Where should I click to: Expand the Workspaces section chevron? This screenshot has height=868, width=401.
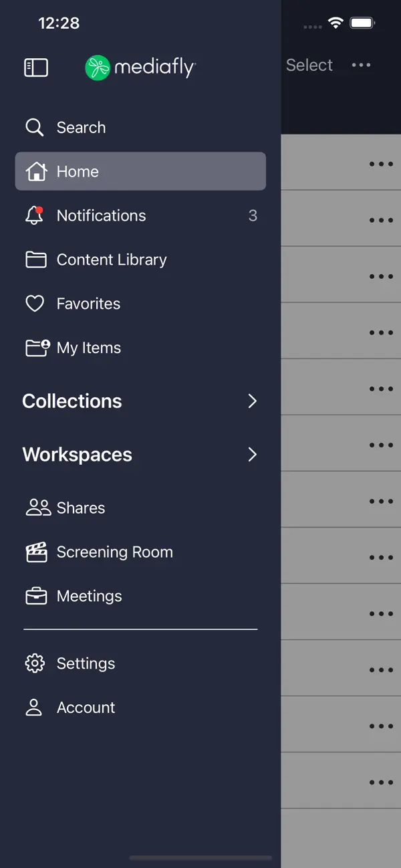click(x=252, y=454)
